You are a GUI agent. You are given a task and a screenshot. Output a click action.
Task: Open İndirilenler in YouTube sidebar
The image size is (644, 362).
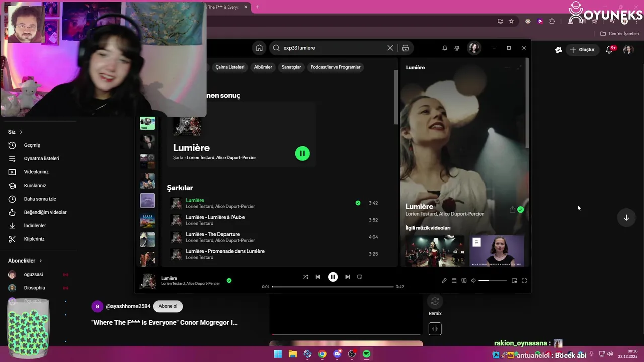[x=35, y=226]
